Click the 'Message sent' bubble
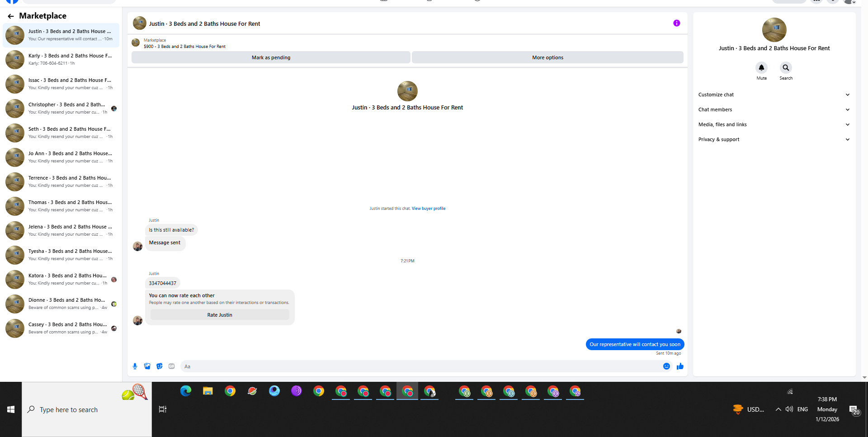This screenshot has height=437, width=868. pos(165,243)
